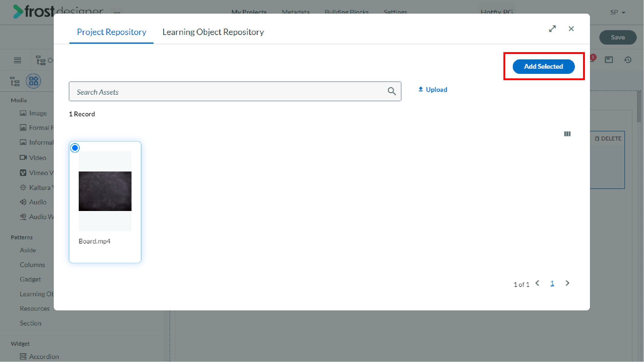Click the DELETE button
The image size is (644, 362).
pyautogui.click(x=608, y=139)
